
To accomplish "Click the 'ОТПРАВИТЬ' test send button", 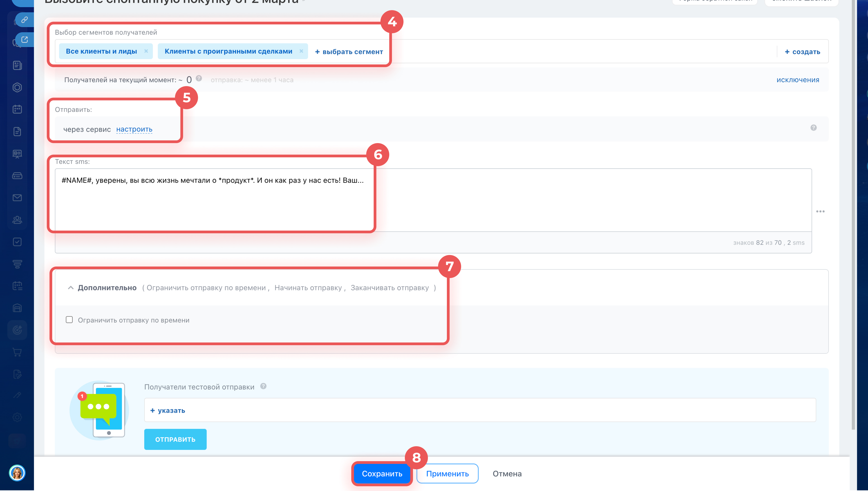I will tap(175, 439).
